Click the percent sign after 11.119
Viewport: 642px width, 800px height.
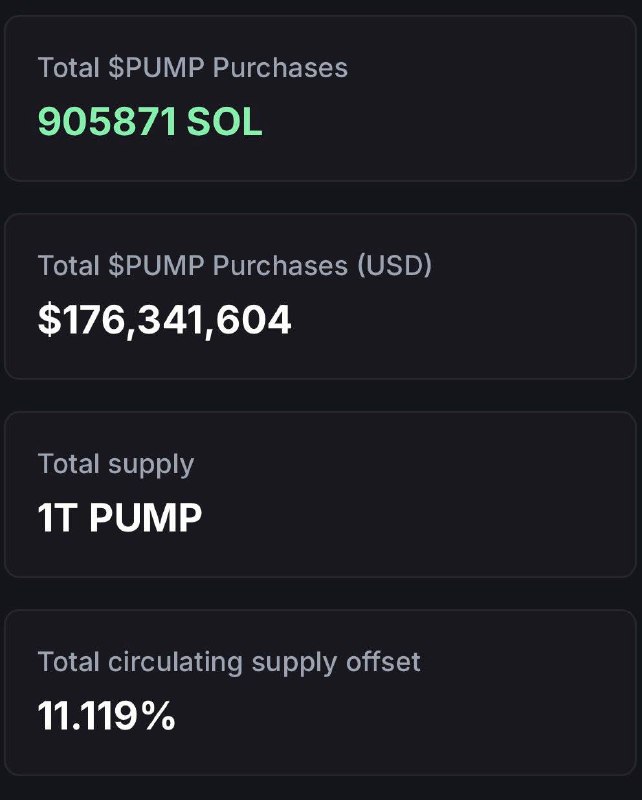[158, 716]
